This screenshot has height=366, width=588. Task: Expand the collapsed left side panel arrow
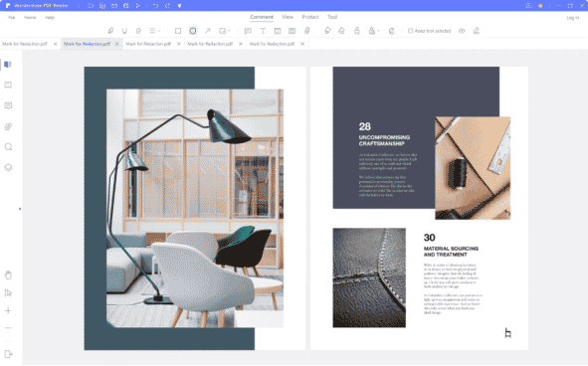[x=20, y=209]
